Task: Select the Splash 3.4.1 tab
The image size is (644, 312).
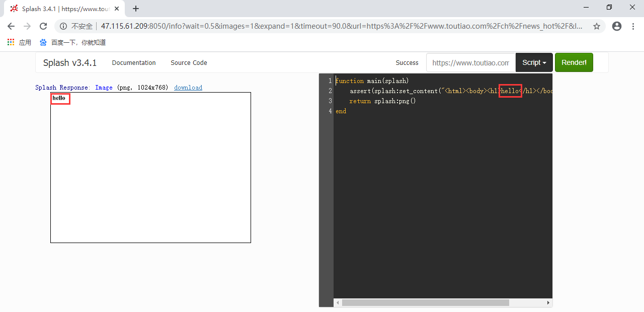Action: pos(65,9)
